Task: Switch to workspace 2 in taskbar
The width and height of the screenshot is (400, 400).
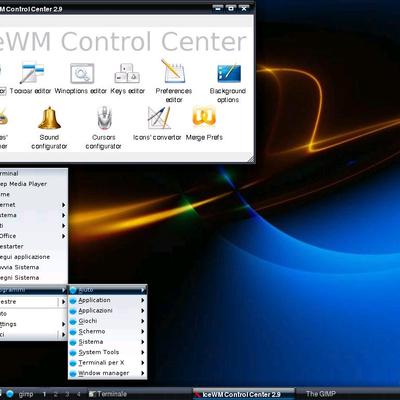Action: coord(56,394)
